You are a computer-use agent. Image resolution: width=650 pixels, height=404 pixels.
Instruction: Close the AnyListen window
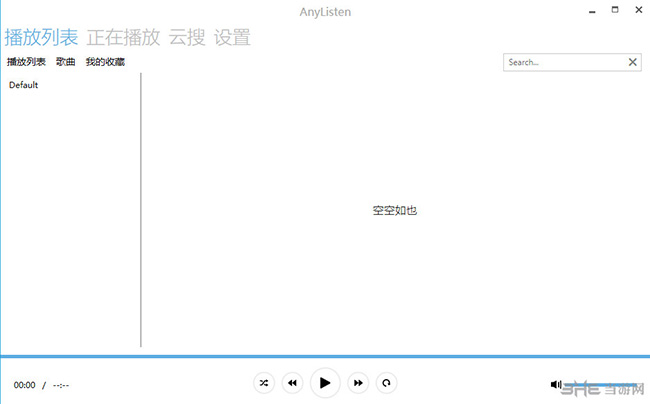(639, 10)
